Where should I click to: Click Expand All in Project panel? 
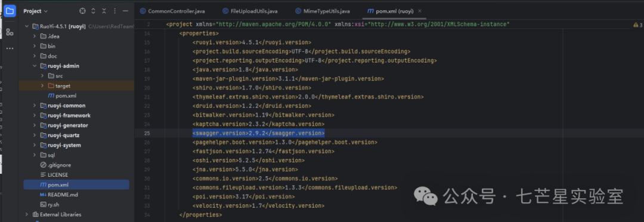(x=93, y=11)
